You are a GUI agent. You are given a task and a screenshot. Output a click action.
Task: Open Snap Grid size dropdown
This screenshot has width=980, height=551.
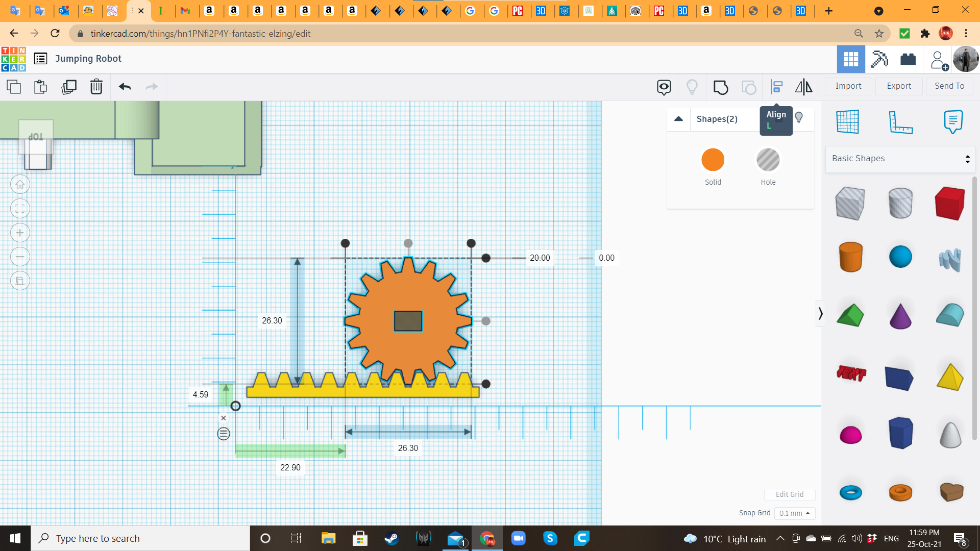click(x=794, y=513)
